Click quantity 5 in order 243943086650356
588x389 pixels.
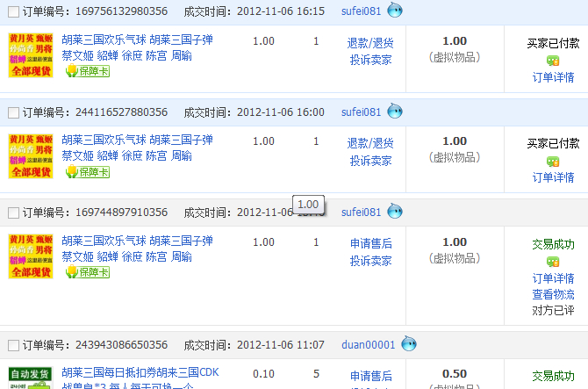(316, 374)
